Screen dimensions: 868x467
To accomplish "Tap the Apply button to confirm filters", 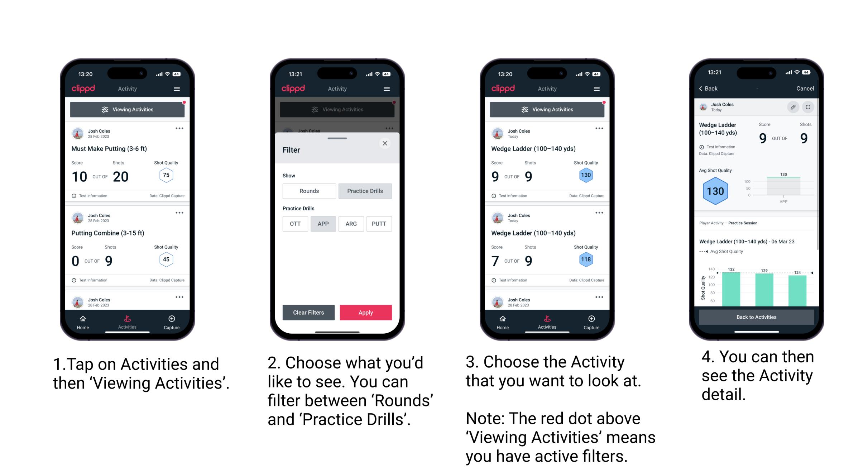I will 365,312.
